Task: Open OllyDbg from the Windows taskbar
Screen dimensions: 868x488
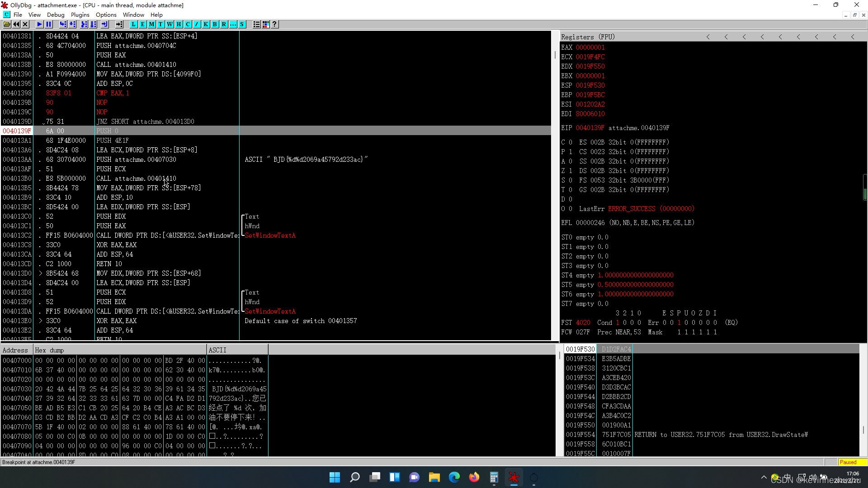Action: pos(514,477)
